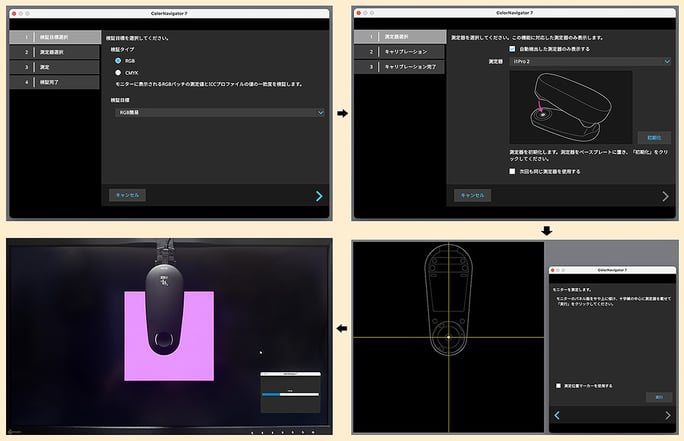Click the crosshair center on the sensor outline

[x=449, y=336]
